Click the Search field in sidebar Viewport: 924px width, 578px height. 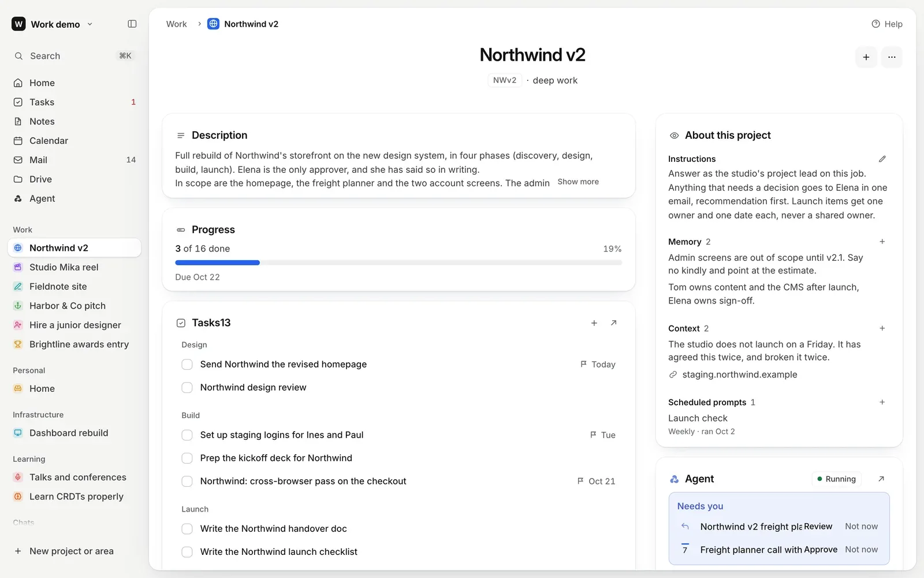(74, 56)
